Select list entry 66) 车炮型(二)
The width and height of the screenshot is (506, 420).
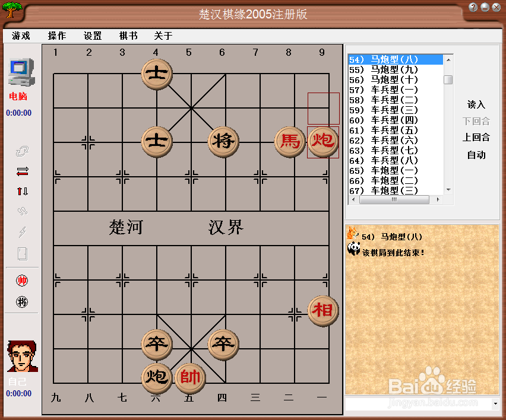click(x=396, y=180)
